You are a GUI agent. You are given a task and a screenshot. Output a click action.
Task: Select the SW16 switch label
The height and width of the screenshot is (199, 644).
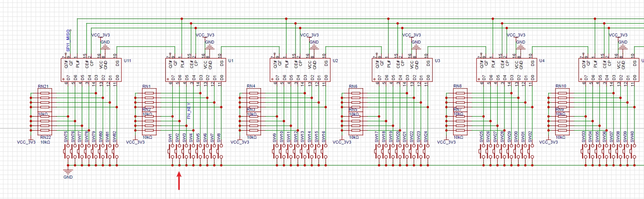point(323,137)
